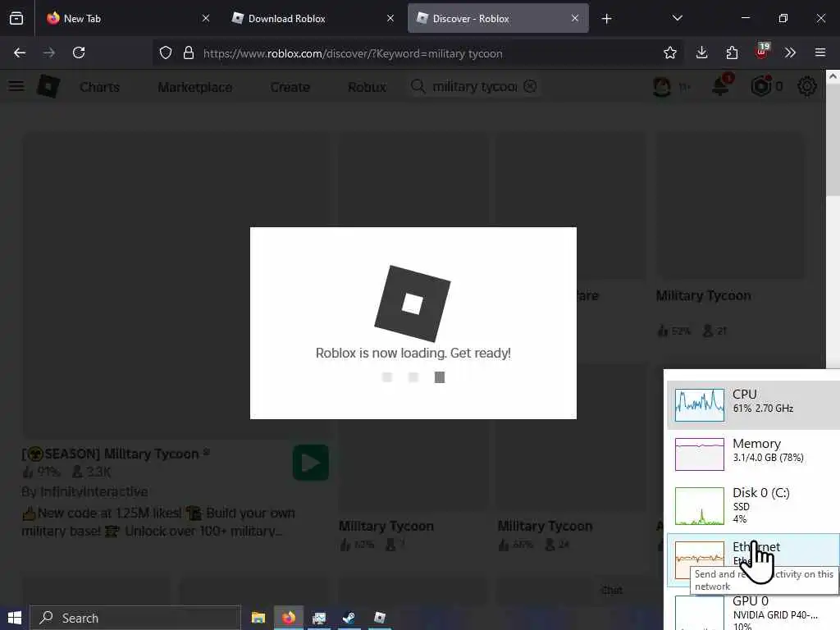
Task: Click the Firefox back arrow
Action: point(20,52)
